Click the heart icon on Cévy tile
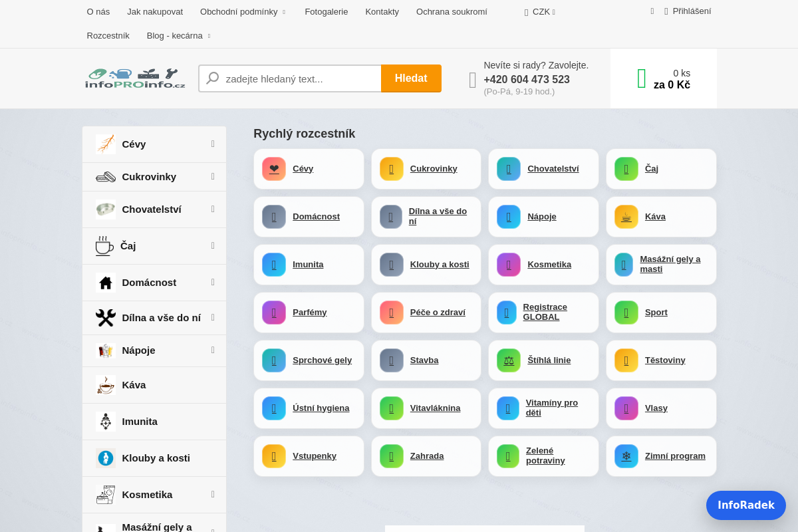Screen dimensions: 798x532 (x=274, y=169)
